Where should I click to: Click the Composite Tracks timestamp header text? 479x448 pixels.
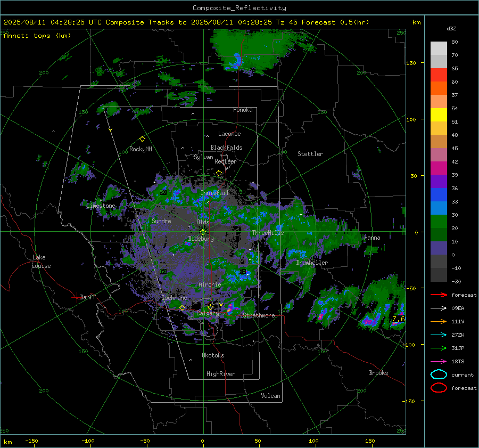pos(186,22)
